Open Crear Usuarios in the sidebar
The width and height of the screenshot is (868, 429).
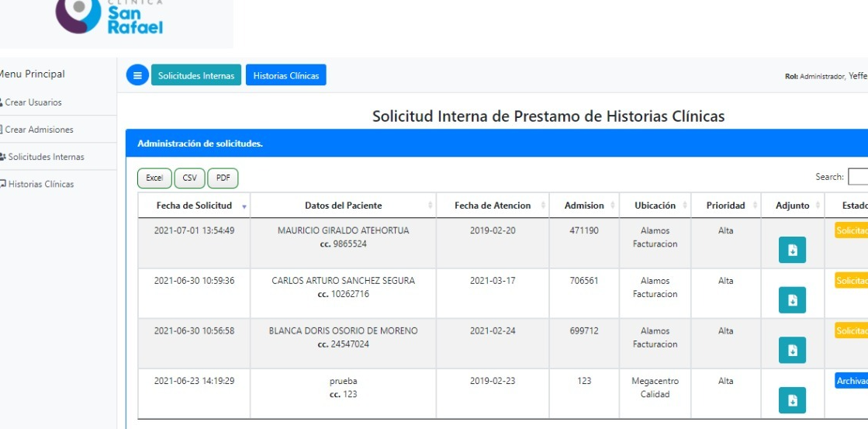click(34, 102)
